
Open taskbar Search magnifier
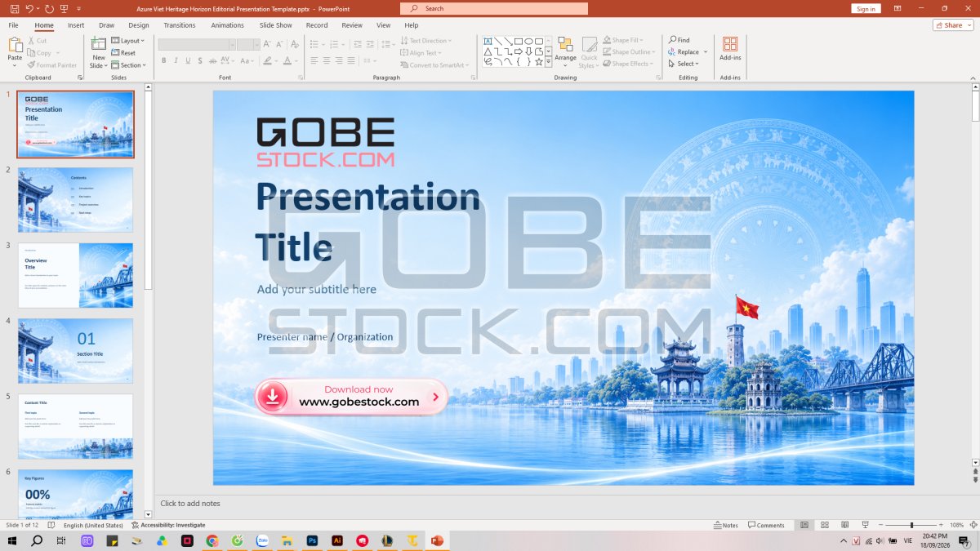coord(37,540)
